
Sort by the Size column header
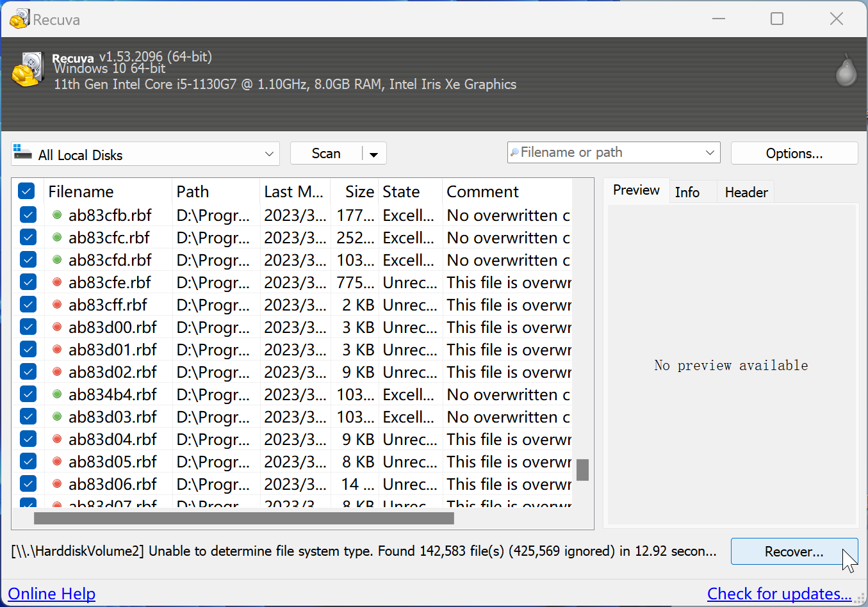point(355,191)
